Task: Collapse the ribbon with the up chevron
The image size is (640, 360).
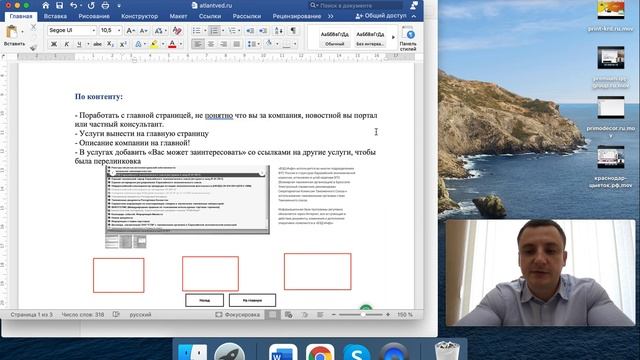Action: click(x=414, y=16)
